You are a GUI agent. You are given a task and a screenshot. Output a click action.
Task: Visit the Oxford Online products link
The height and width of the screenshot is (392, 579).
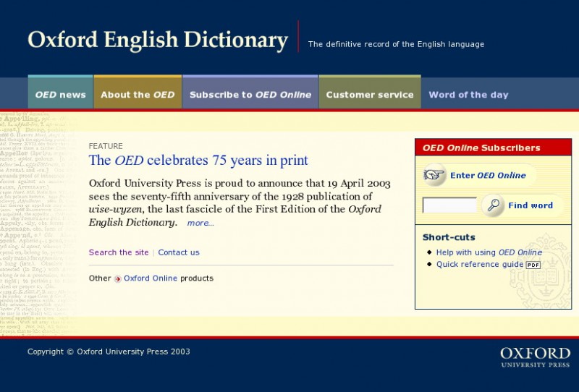(151, 278)
